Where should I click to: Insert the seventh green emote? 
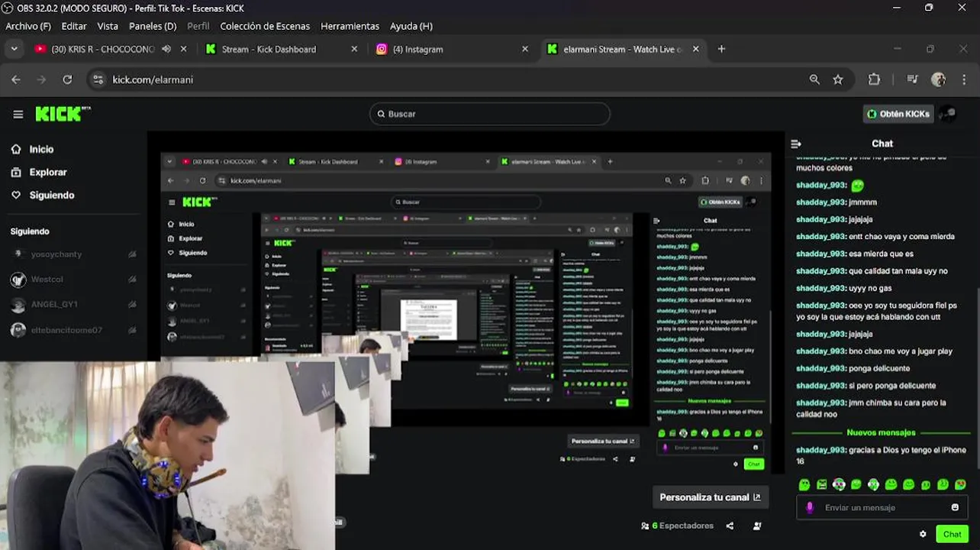[x=908, y=484]
